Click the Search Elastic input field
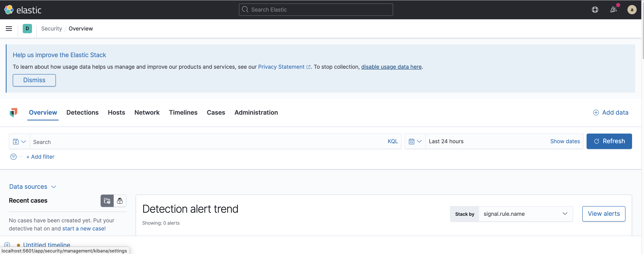The height and width of the screenshot is (254, 644). point(316,10)
